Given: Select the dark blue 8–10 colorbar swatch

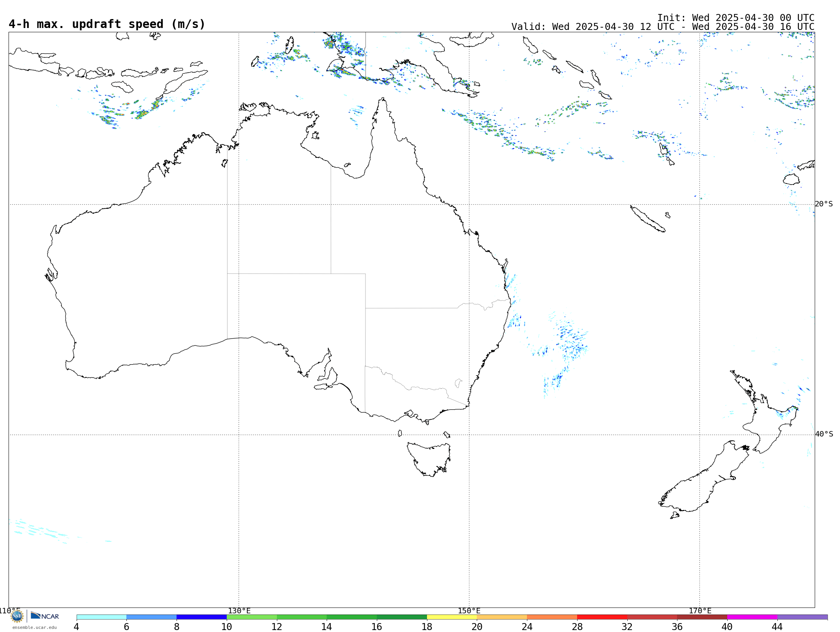Looking at the screenshot, I should 201,617.
